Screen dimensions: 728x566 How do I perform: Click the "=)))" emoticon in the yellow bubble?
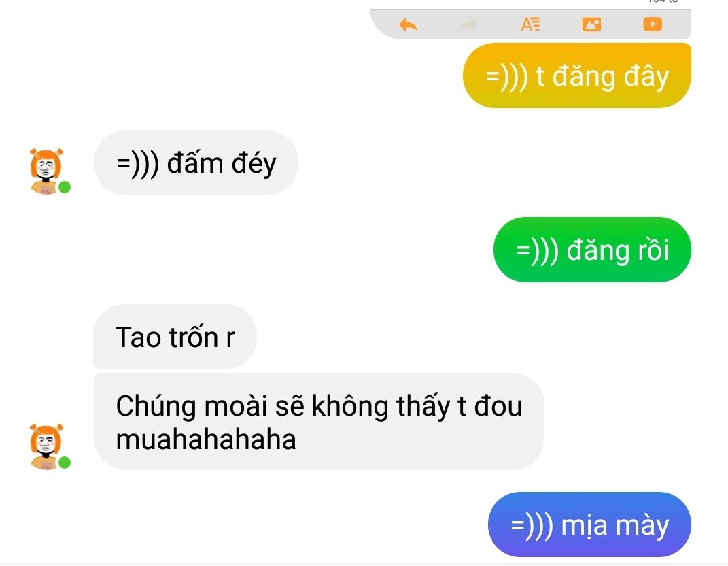[506, 77]
